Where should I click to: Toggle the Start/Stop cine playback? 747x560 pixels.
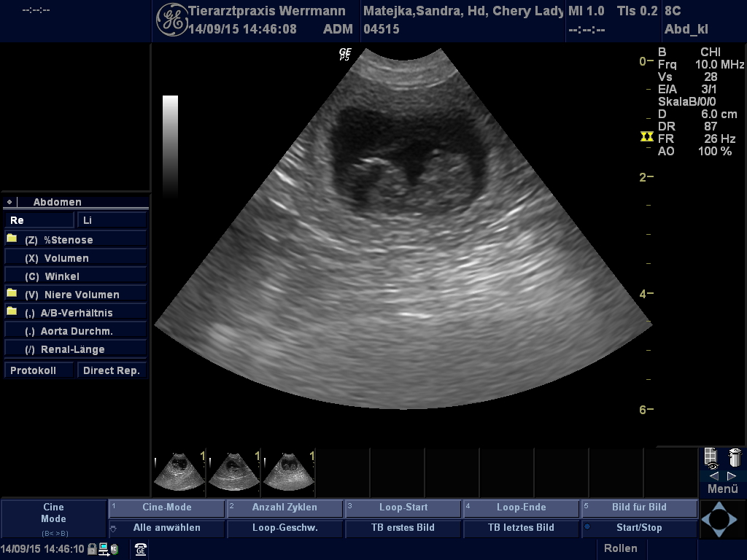pyautogui.click(x=639, y=527)
